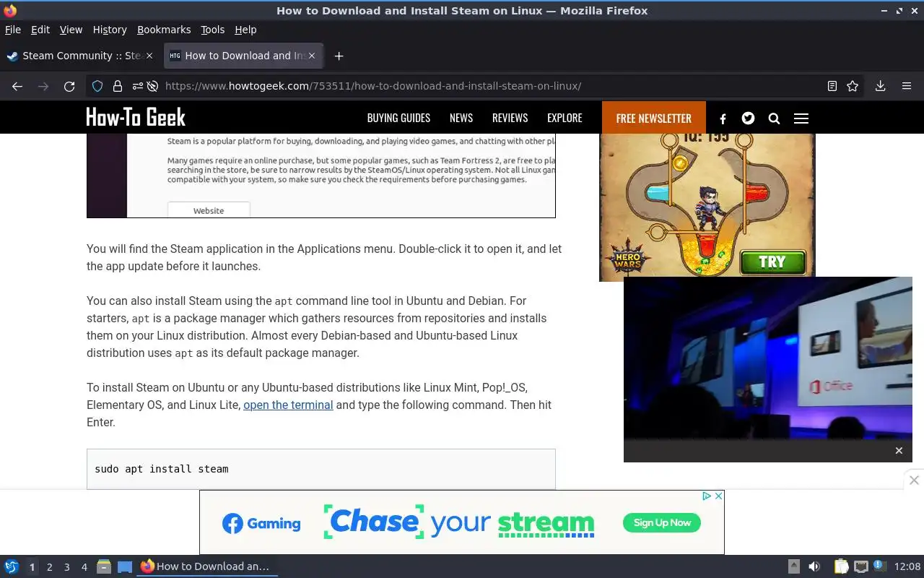Visit How-To Geek Facebook page icon

point(723,118)
